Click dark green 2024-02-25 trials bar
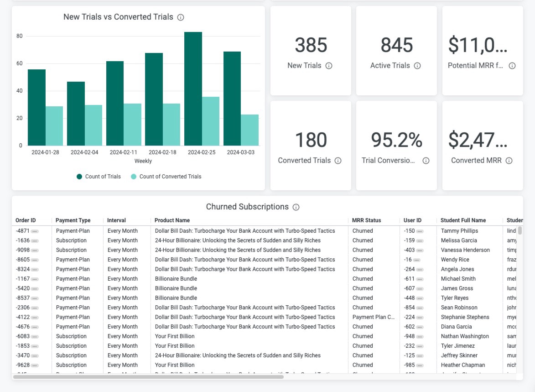The image size is (535, 392). [x=193, y=89]
